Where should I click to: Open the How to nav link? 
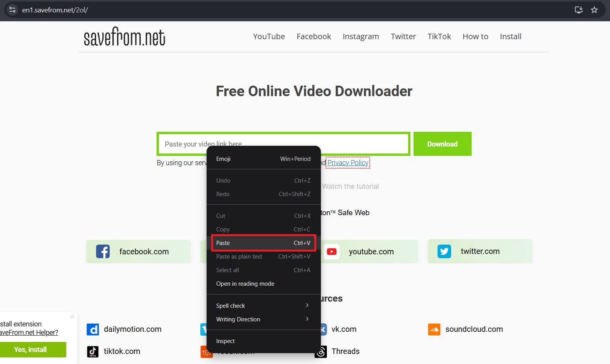[476, 36]
